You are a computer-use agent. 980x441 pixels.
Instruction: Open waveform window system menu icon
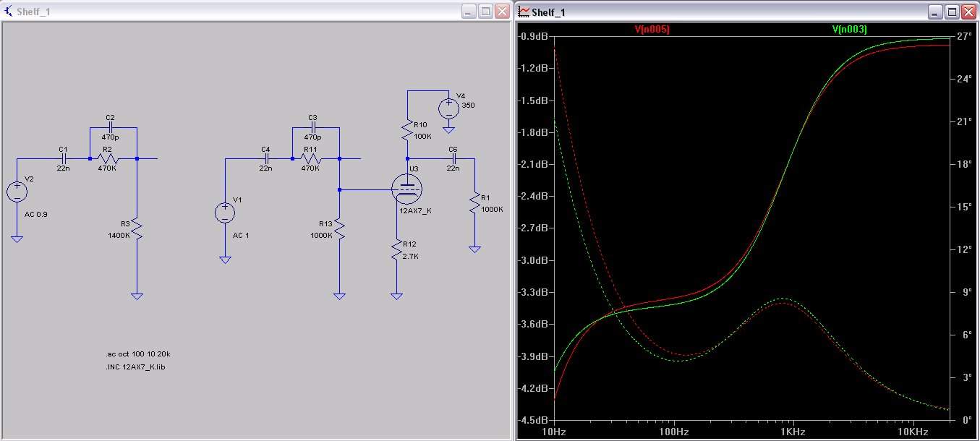pos(523,12)
